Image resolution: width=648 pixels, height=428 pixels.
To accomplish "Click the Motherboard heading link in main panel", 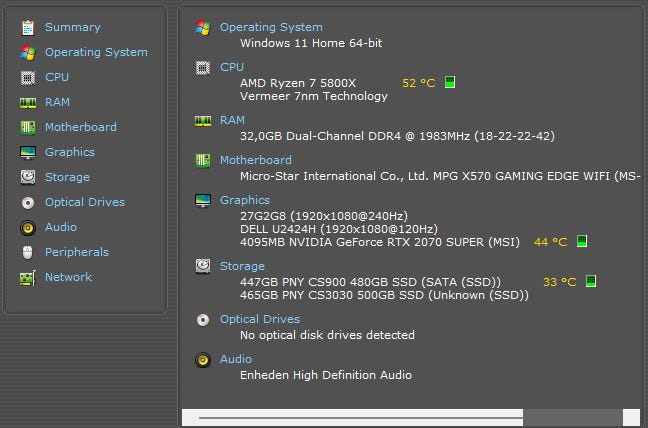I will pos(256,160).
